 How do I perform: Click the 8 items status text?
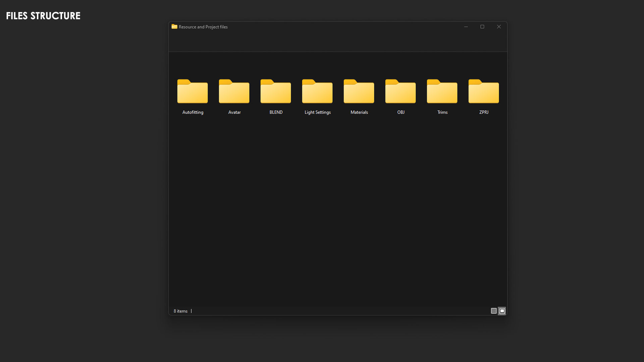pos(180,311)
